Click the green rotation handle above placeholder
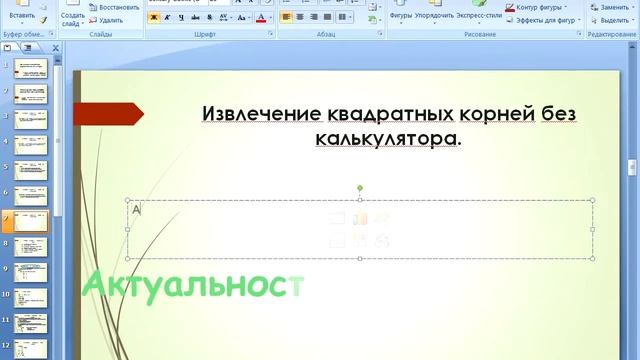Viewport: 640px width, 360px height. [x=360, y=188]
